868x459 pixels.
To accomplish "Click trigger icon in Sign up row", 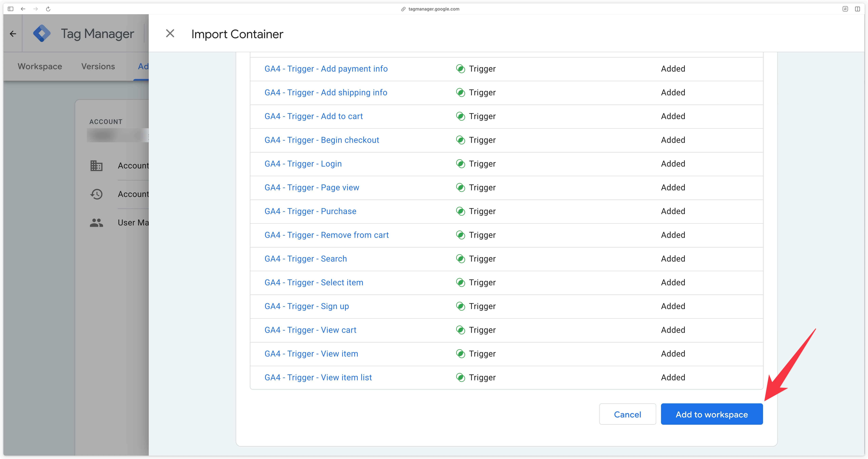I will click(x=460, y=306).
